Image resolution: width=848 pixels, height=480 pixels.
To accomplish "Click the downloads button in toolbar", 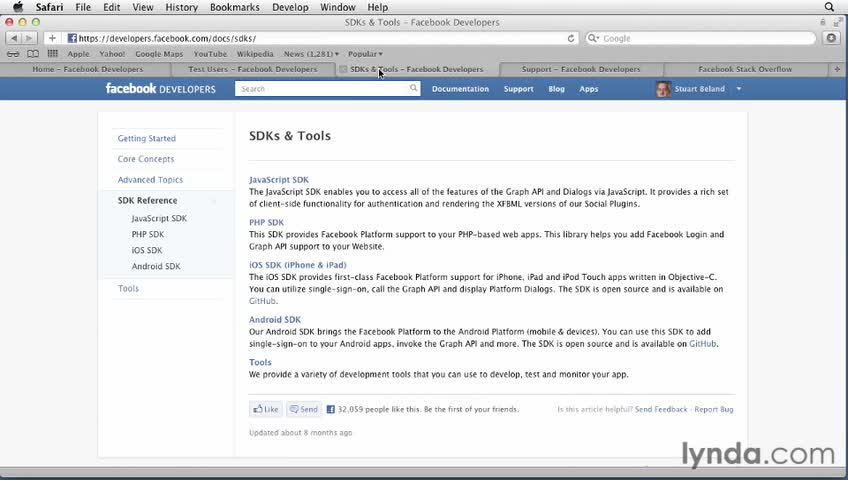I will 831,38.
